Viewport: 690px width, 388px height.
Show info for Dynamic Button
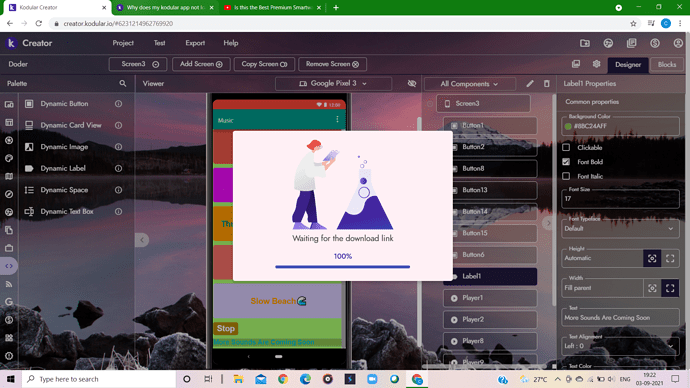(118, 104)
